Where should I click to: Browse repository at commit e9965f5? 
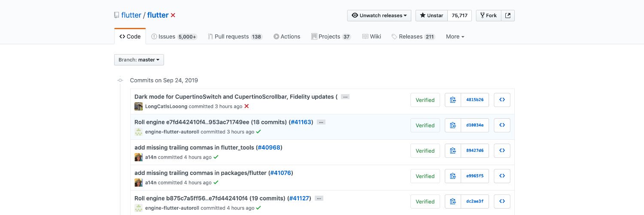point(502,176)
